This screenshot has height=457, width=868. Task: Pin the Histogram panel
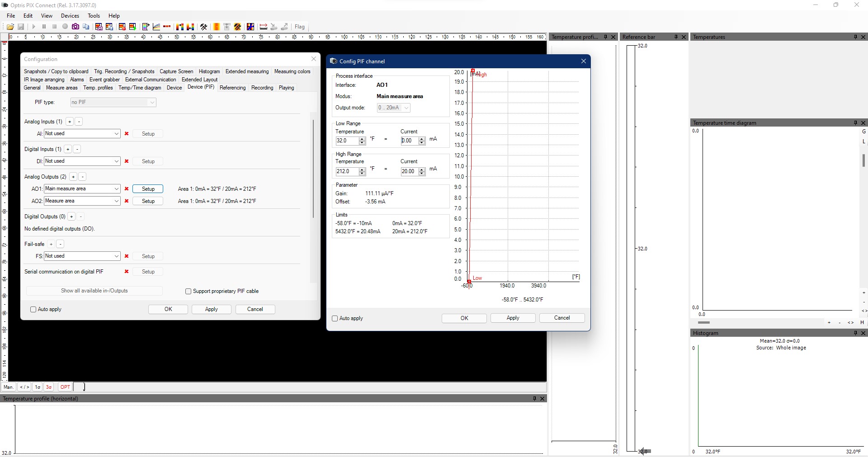[x=855, y=333]
